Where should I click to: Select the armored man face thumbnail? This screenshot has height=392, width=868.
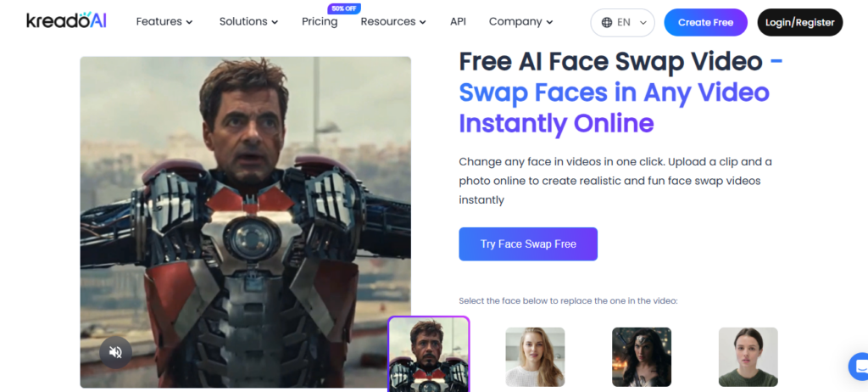point(428,354)
